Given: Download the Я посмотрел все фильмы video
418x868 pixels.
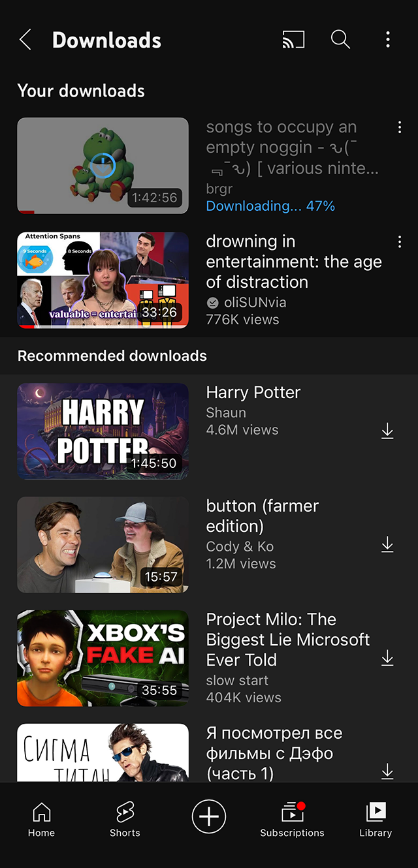Looking at the screenshot, I should [387, 771].
